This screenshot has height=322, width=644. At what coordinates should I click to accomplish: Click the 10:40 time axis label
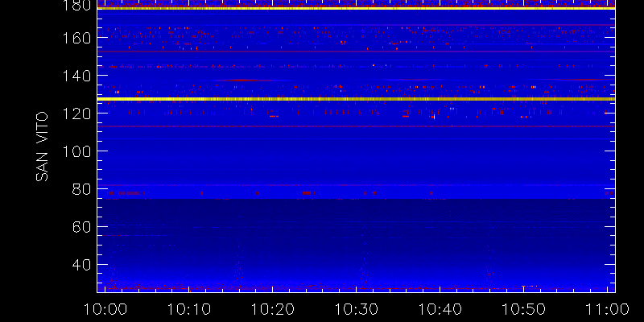[x=440, y=309]
